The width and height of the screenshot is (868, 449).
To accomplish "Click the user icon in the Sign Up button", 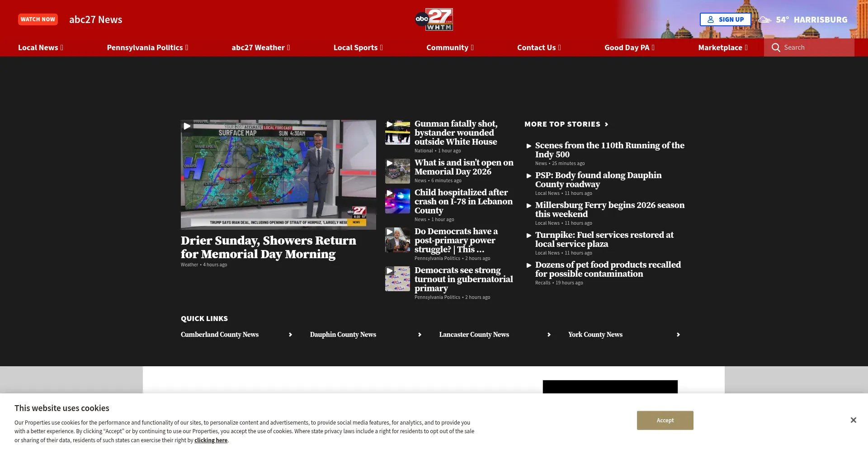I will click(x=711, y=19).
